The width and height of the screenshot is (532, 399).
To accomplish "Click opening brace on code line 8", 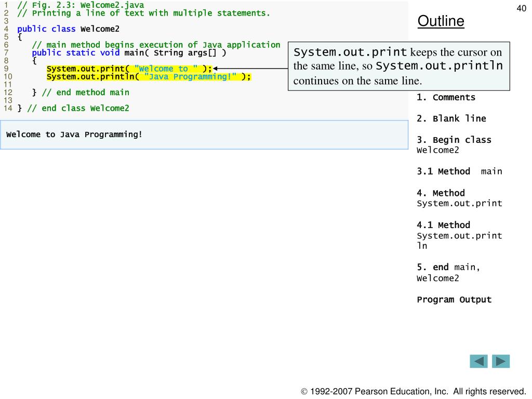I will [x=34, y=61].
